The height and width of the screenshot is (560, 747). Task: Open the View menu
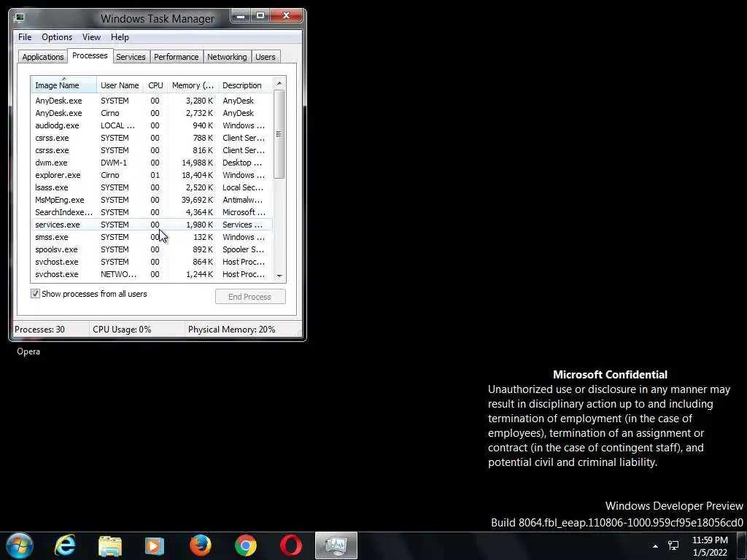pos(91,37)
